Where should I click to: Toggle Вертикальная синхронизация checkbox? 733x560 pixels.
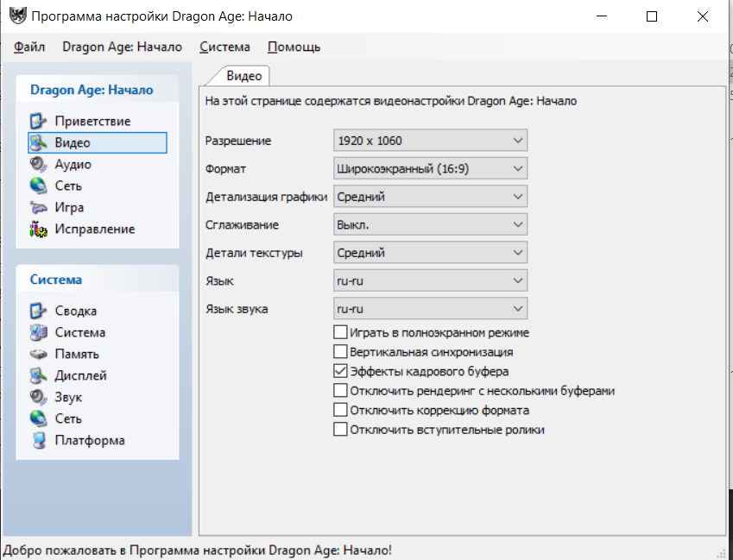click(x=340, y=352)
